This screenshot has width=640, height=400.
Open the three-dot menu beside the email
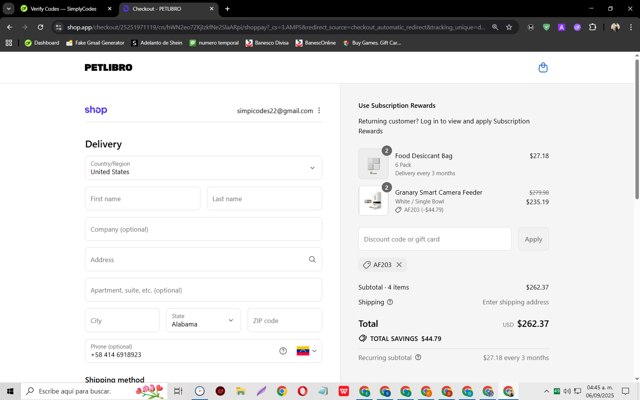pyautogui.click(x=319, y=111)
